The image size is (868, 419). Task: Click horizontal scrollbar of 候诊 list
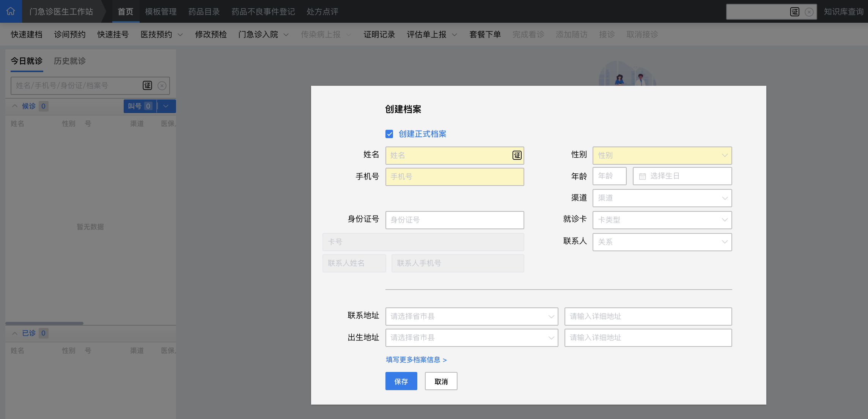[x=44, y=323]
